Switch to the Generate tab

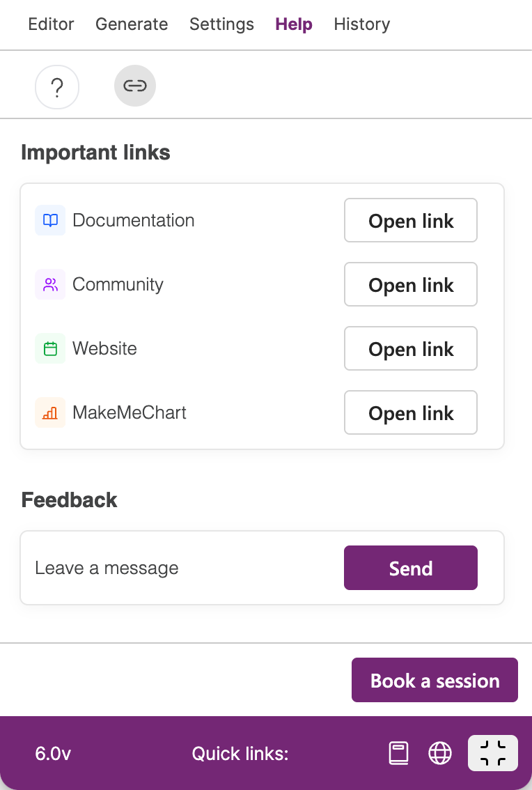132,24
